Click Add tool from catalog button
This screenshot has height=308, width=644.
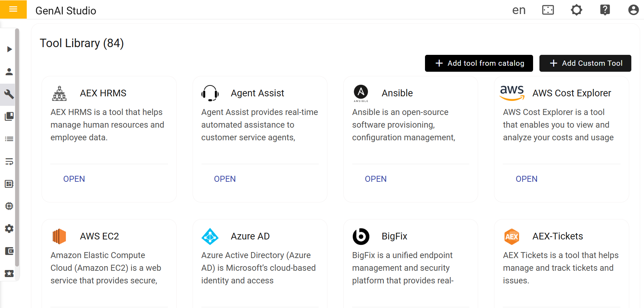pos(479,63)
